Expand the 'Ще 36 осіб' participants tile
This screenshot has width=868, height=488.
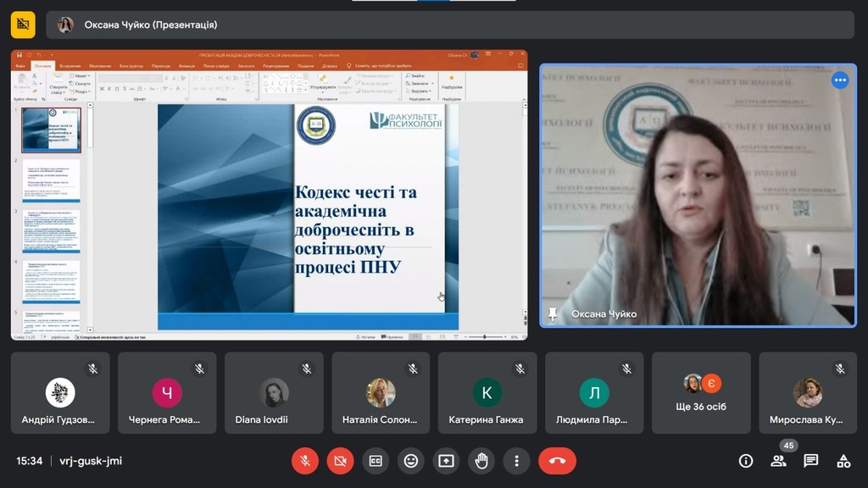coord(701,393)
